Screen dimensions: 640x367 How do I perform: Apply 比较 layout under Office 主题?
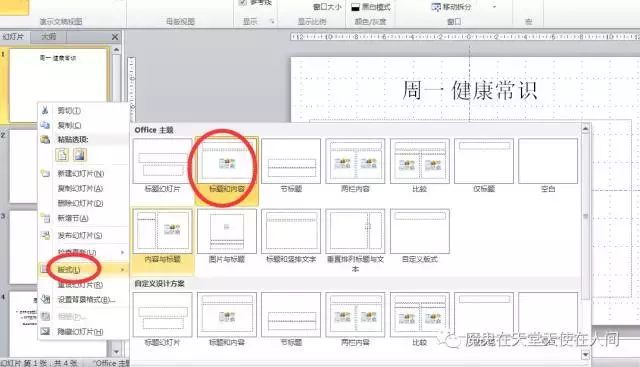pos(420,166)
